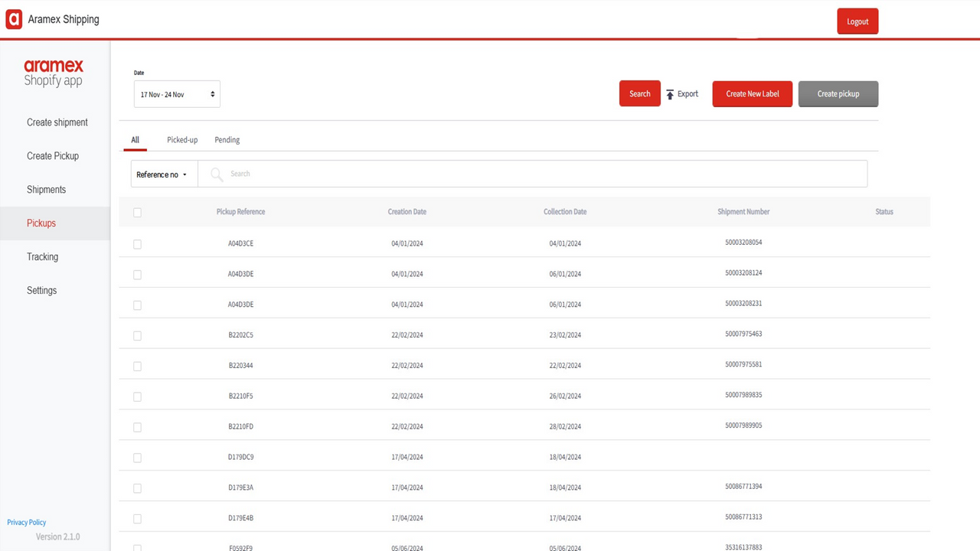Click the red Search button

(640, 93)
